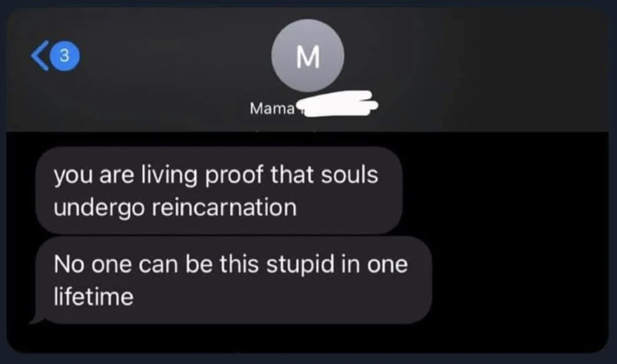Click the word 'lifetime' in the second bubble
The height and width of the screenshot is (364, 617).
(x=93, y=296)
